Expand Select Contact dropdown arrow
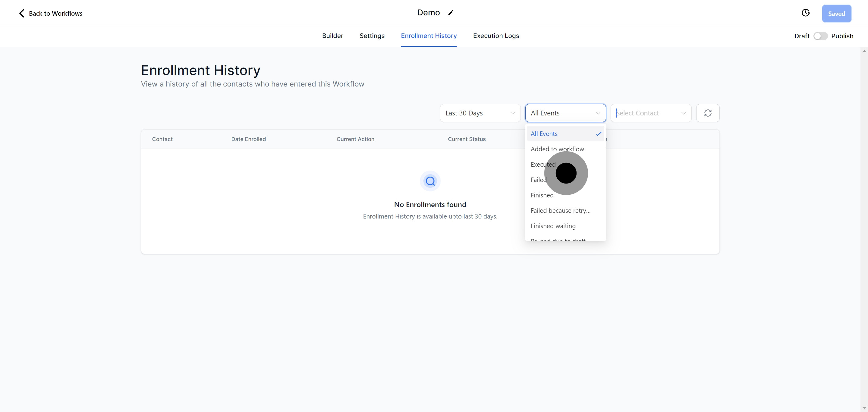 (683, 113)
